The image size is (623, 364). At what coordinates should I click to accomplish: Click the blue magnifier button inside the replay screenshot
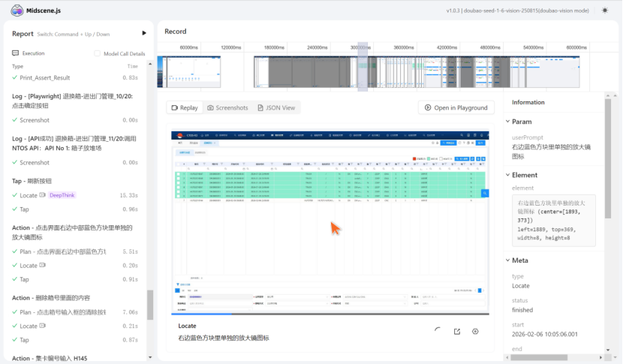coord(485,193)
